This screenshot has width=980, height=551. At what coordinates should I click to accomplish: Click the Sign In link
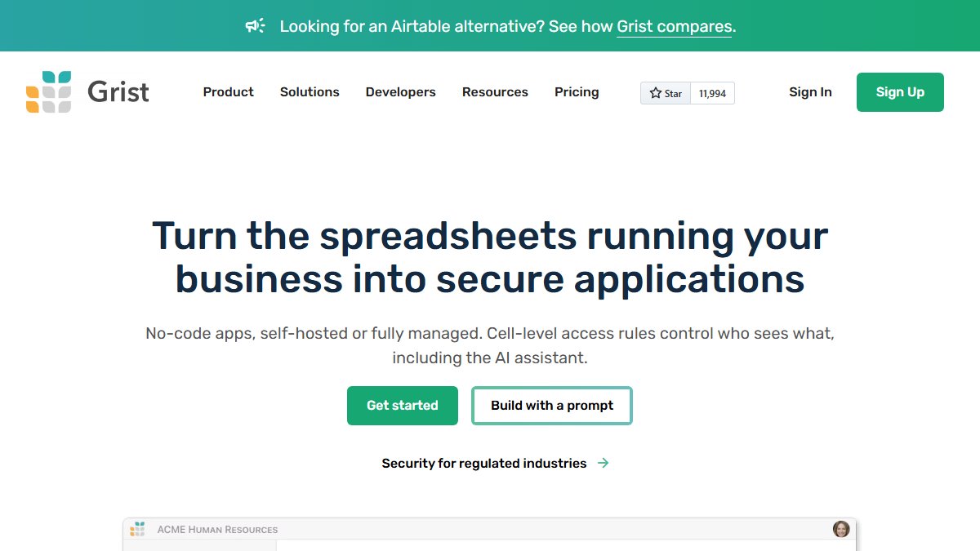(810, 92)
